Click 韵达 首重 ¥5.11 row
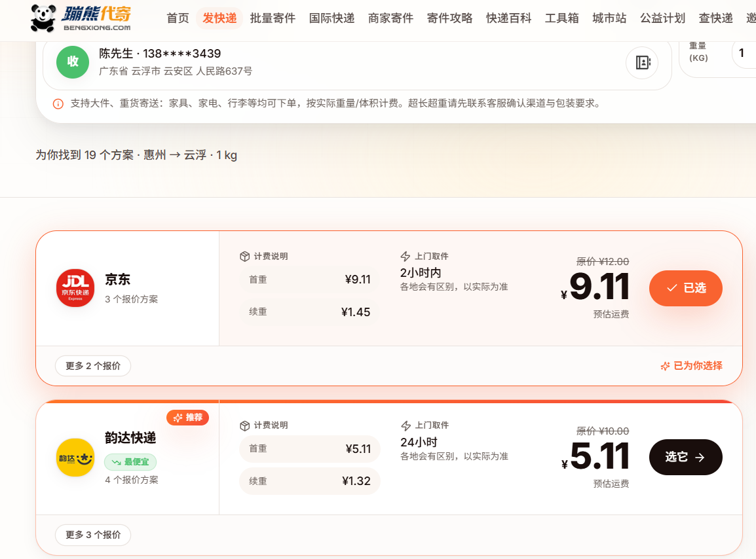This screenshot has width=756, height=559. tap(309, 448)
